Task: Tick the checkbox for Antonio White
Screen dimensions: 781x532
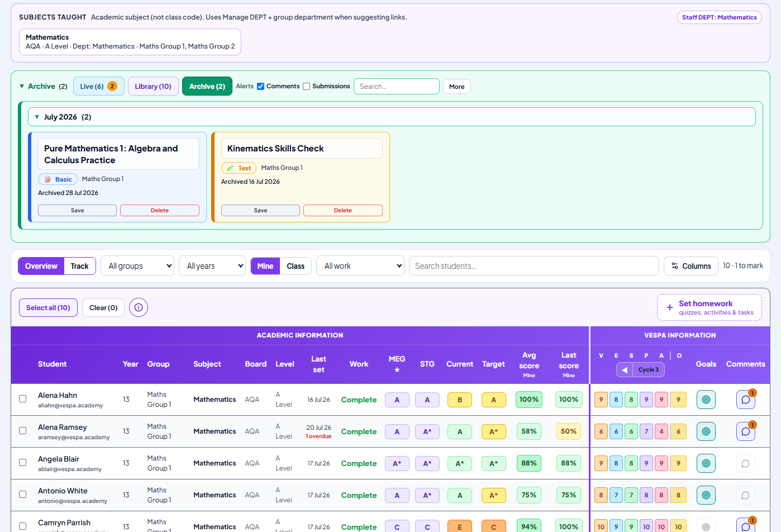Action: (23, 495)
